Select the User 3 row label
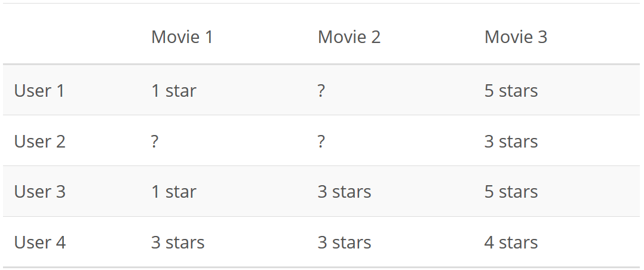Screen dimensions: 644x270 40,192
